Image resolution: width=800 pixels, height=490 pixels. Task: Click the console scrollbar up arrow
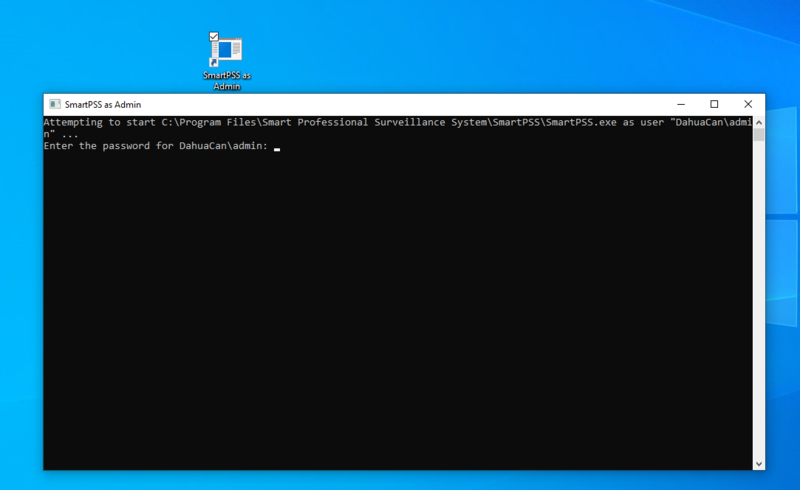[759, 122]
